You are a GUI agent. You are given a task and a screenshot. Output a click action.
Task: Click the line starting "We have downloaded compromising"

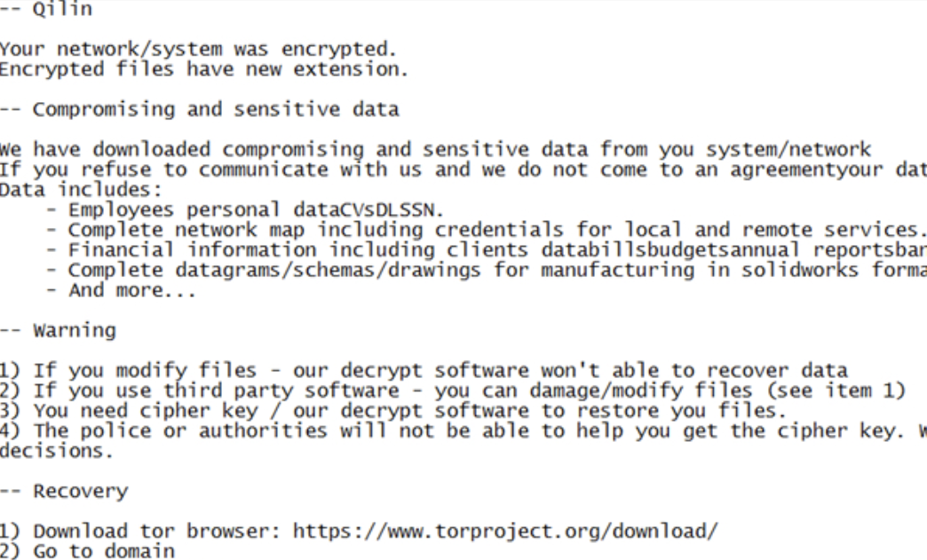[435, 150]
